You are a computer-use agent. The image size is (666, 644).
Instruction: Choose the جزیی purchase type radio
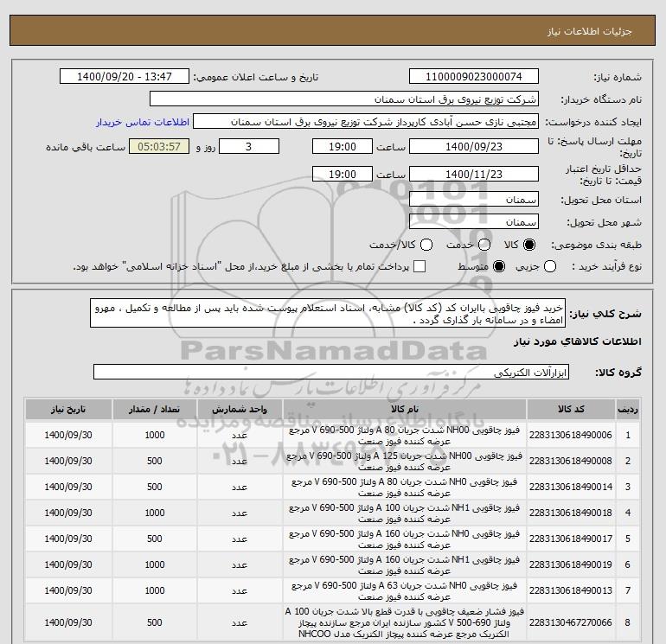coord(550,266)
